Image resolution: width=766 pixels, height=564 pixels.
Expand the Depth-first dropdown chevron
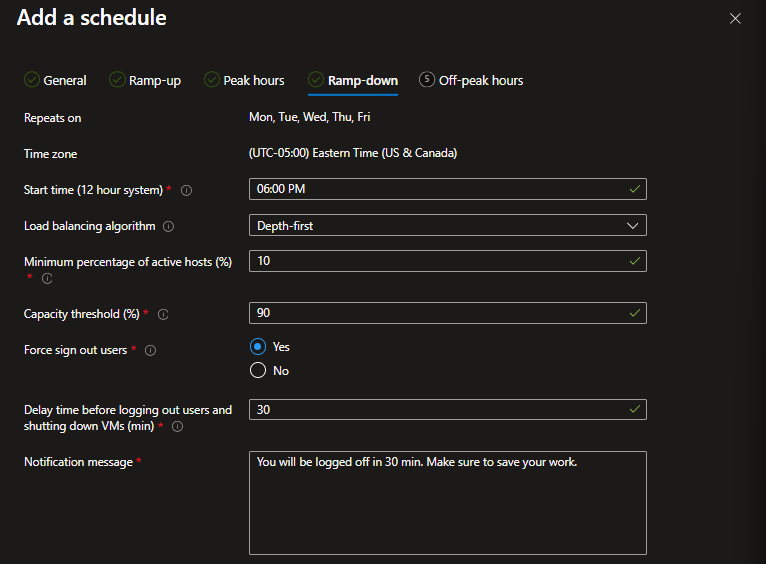[632, 226]
